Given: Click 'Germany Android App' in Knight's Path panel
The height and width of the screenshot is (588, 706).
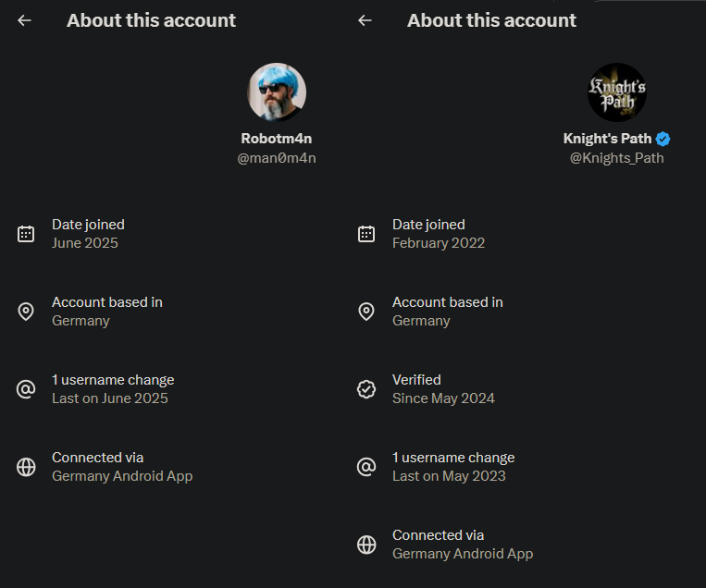Looking at the screenshot, I should pos(463,555).
